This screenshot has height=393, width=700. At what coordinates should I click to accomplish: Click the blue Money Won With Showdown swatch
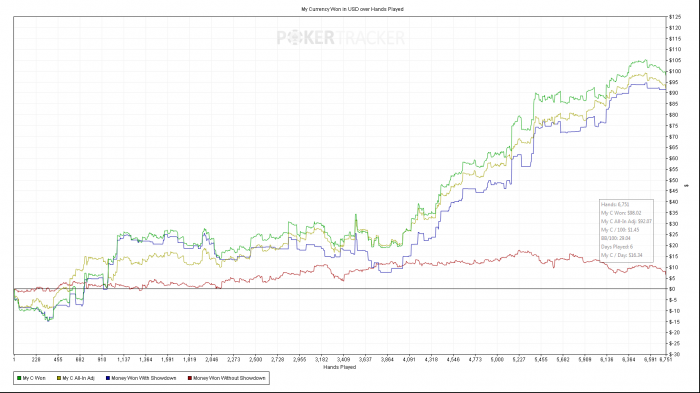tap(108, 378)
